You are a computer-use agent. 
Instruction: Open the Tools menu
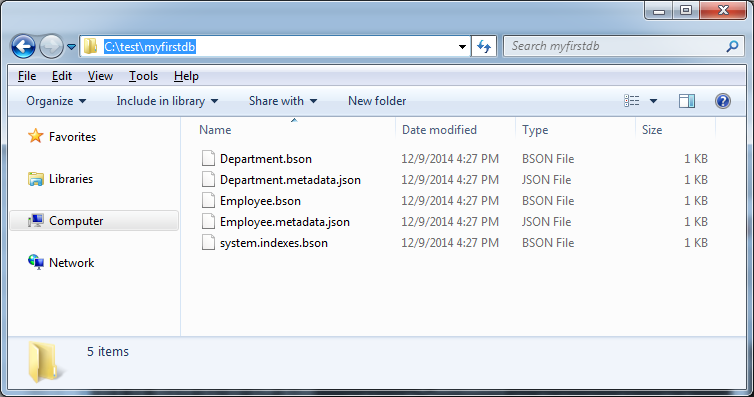143,76
